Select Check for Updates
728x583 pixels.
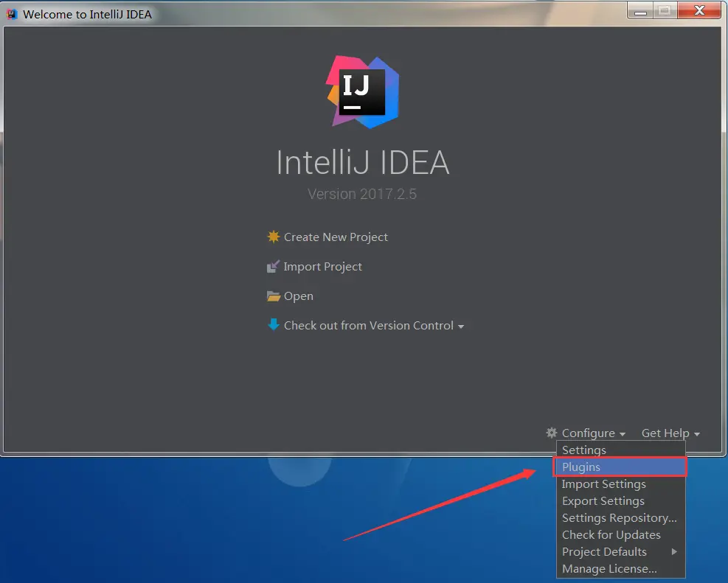(621, 535)
